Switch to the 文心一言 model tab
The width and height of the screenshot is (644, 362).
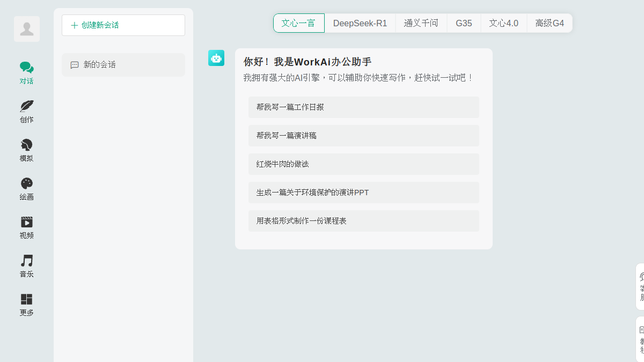299,23
